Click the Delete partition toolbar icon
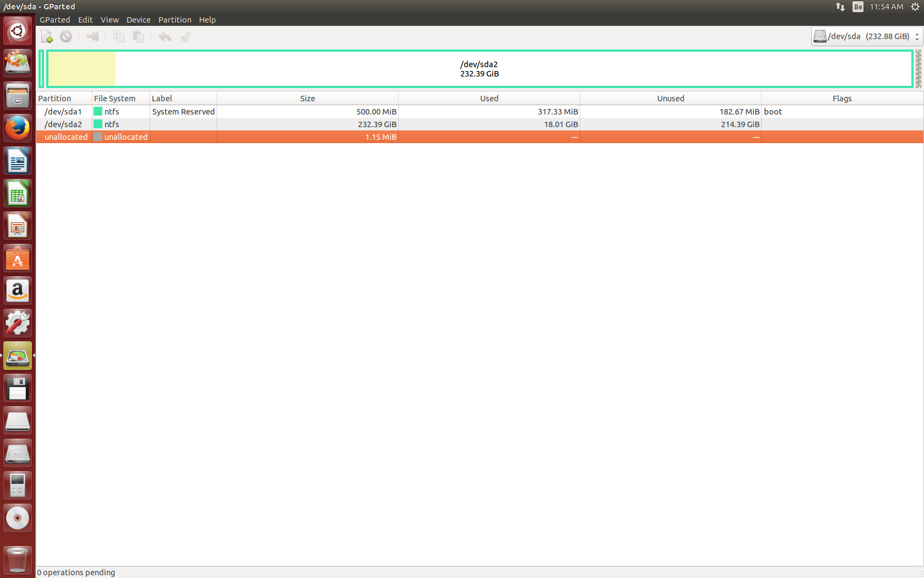The image size is (924, 578). [x=66, y=36]
